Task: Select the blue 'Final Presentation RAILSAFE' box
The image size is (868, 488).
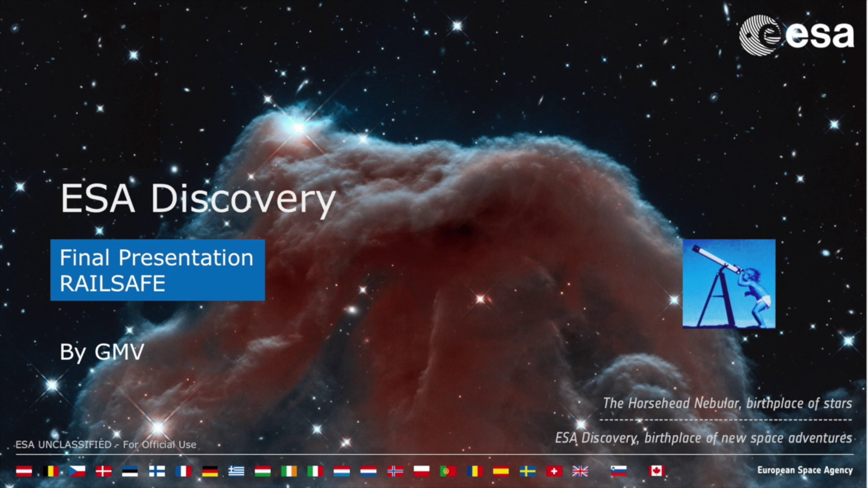Action: [x=158, y=270]
